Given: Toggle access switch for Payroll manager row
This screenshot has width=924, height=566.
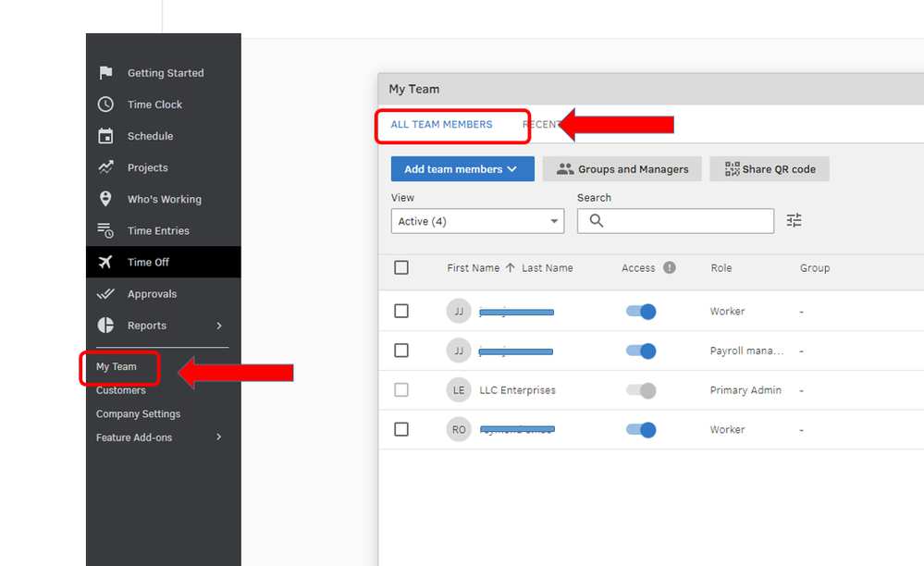Looking at the screenshot, I should pyautogui.click(x=641, y=351).
